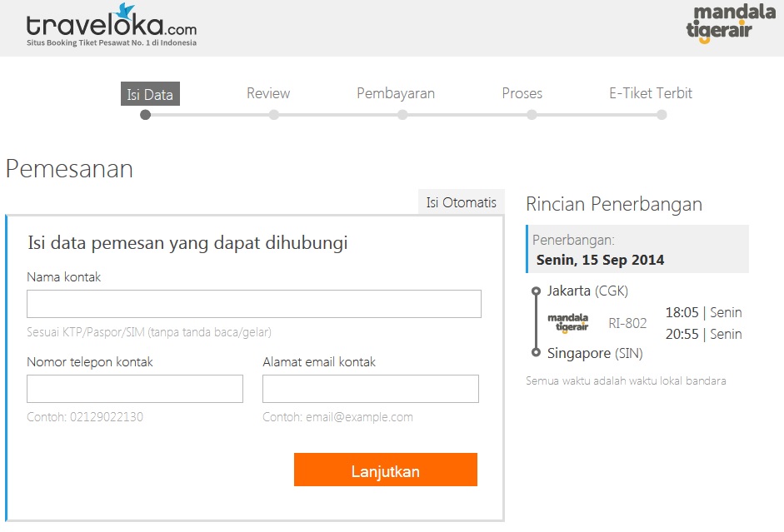Click the Proses step dot
The width and height of the screenshot is (784, 532).
532,115
